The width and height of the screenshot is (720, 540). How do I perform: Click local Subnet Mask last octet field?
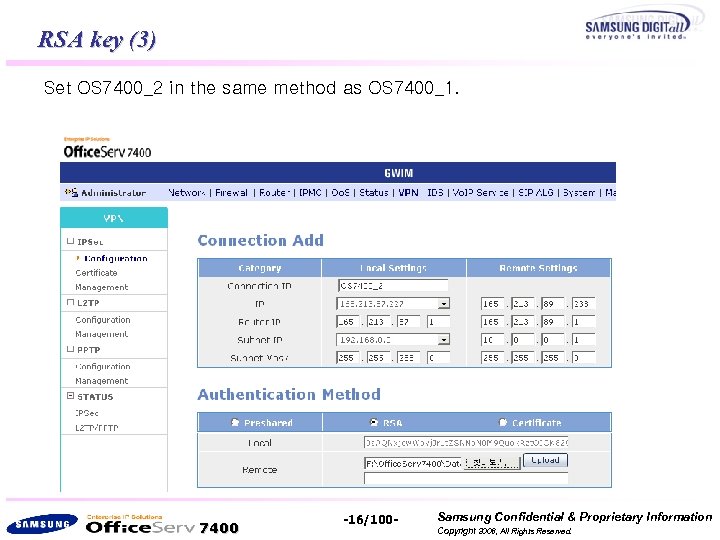[x=439, y=358]
